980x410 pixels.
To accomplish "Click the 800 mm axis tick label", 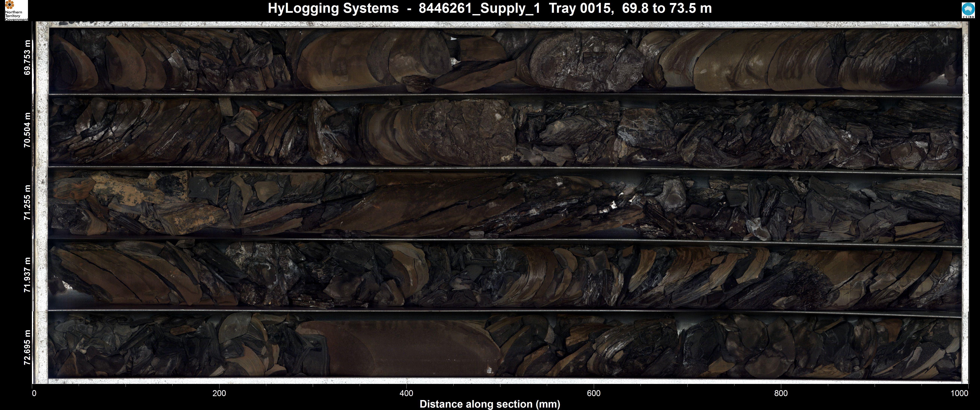I will click(781, 394).
